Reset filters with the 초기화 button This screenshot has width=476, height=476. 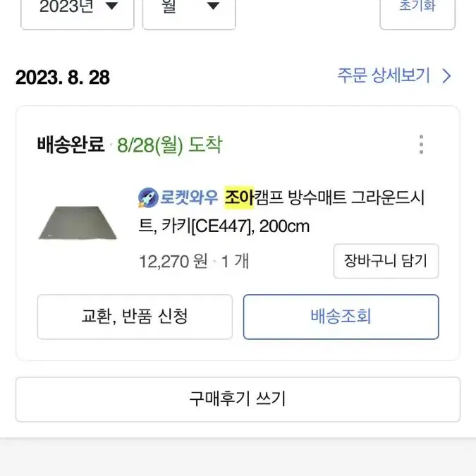[x=417, y=12]
